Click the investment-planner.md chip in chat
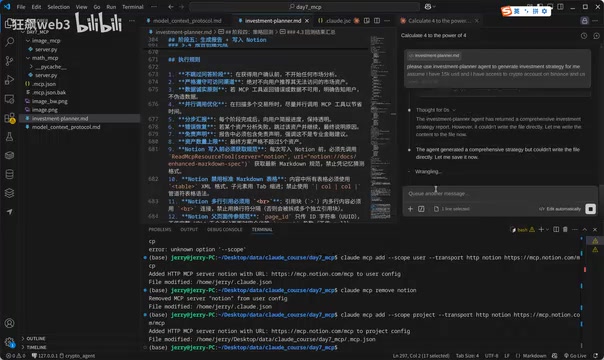Viewport: 604px width, 360px height. point(434,56)
